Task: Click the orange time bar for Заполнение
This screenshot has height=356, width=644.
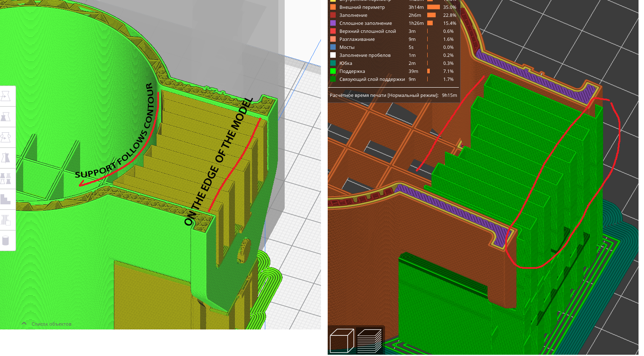Action: (431, 15)
